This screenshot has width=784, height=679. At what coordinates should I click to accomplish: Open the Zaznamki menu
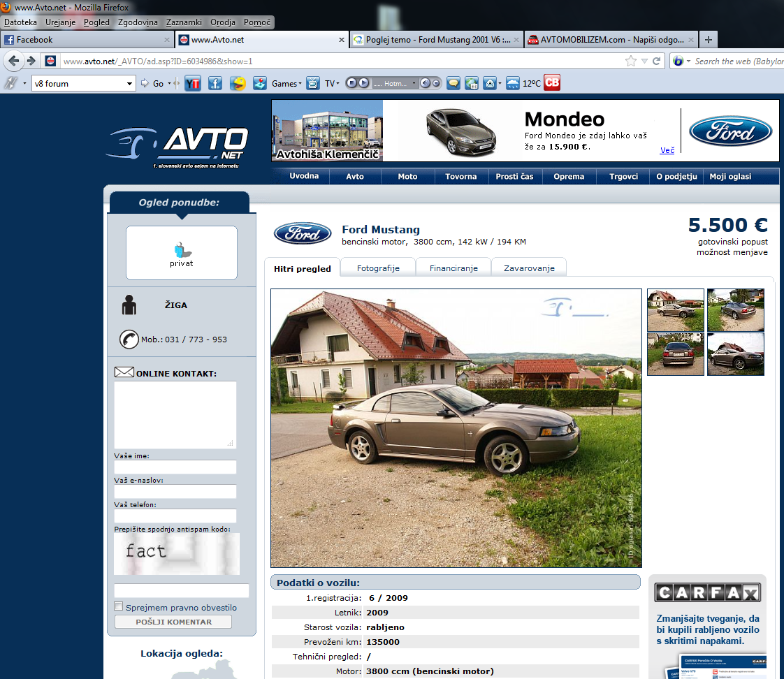184,22
